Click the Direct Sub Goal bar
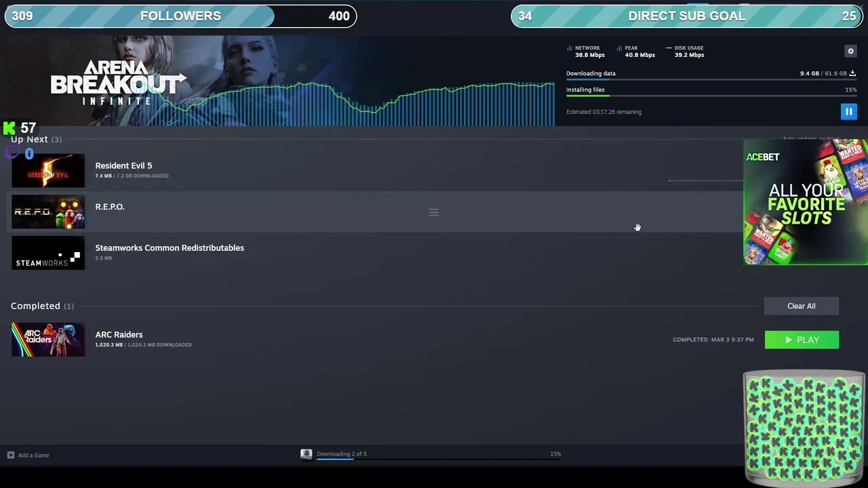This screenshot has width=868, height=488. [687, 16]
